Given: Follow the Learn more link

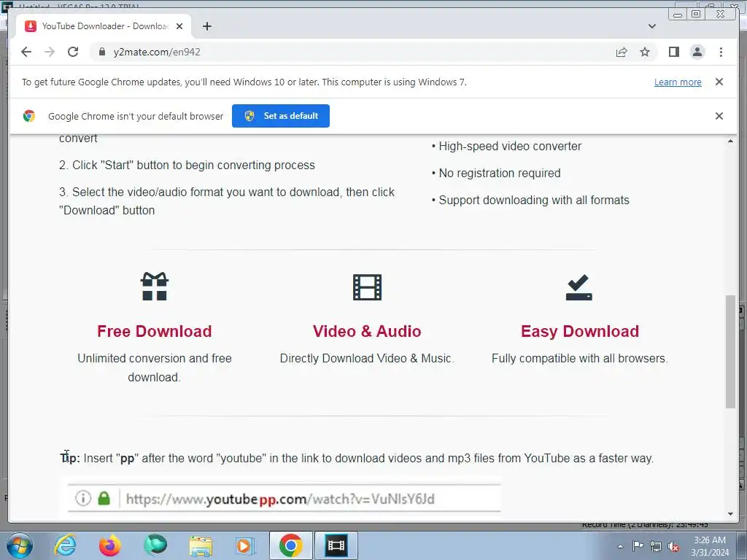Looking at the screenshot, I should coord(678,82).
